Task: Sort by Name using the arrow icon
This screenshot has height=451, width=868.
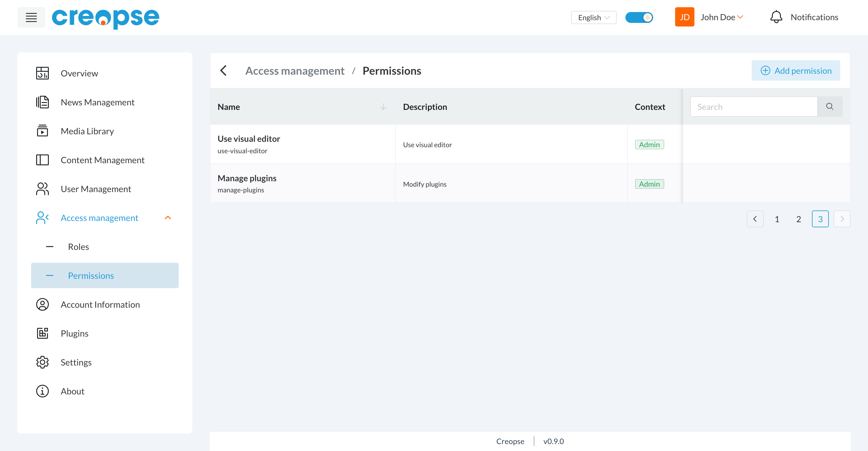Action: pos(383,107)
